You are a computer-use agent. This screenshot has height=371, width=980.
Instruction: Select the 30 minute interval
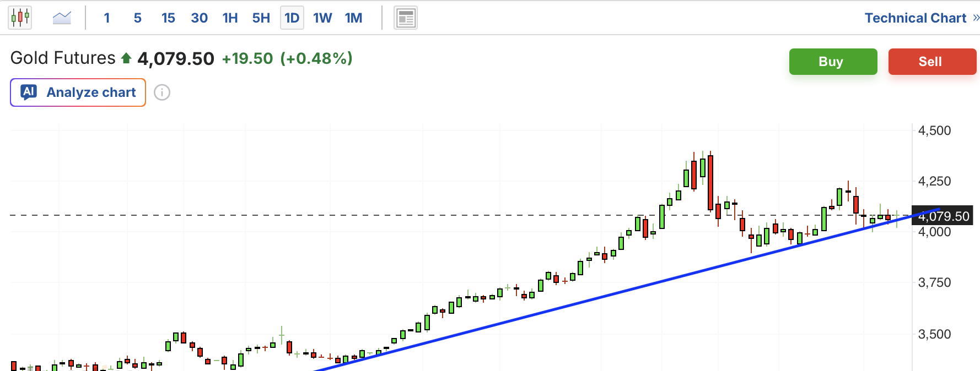tap(199, 18)
